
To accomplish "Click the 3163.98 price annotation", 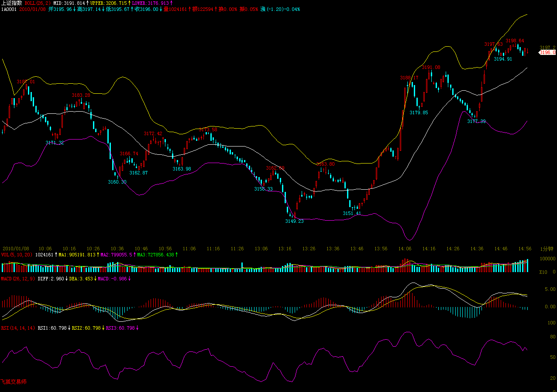I will coord(182,169).
